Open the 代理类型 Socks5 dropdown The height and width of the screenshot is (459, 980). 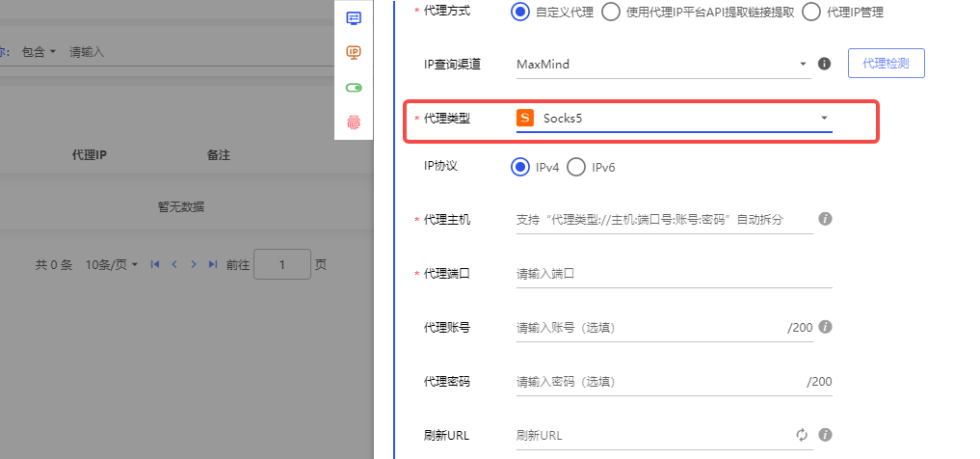point(673,119)
